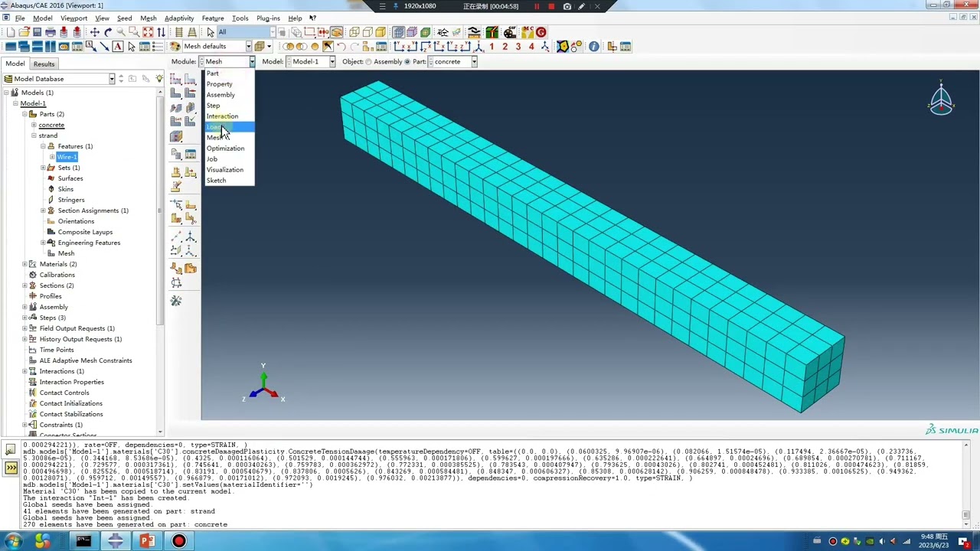This screenshot has width=980, height=551.
Task: Switch to the Results tab
Action: tap(44, 64)
